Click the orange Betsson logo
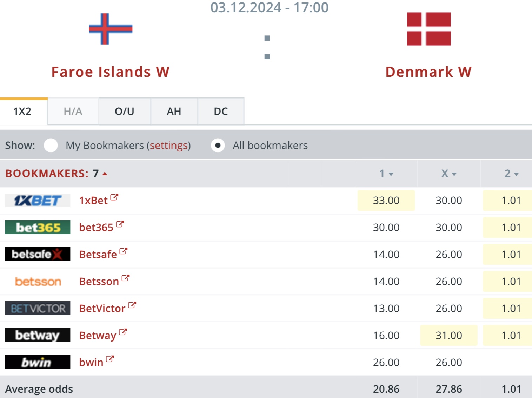 (x=38, y=281)
